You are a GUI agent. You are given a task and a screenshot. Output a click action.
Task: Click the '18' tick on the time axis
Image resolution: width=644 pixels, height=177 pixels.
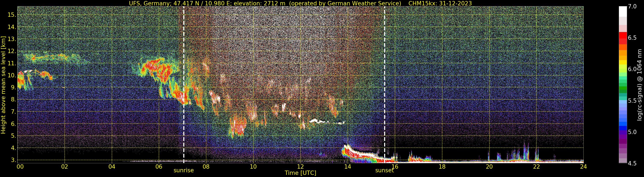442,166
